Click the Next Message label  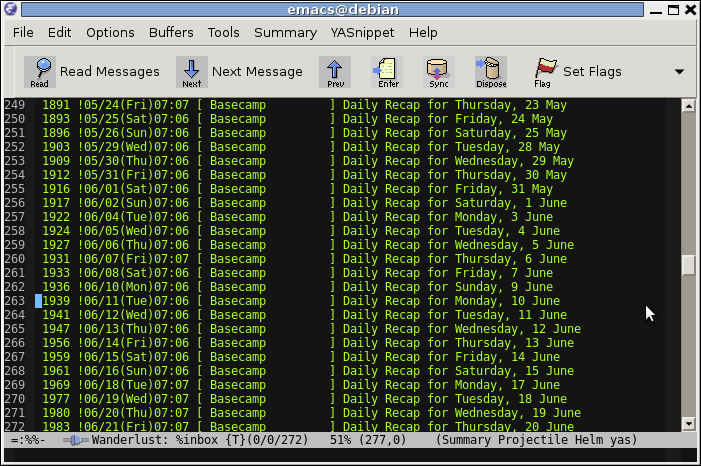[x=257, y=72]
